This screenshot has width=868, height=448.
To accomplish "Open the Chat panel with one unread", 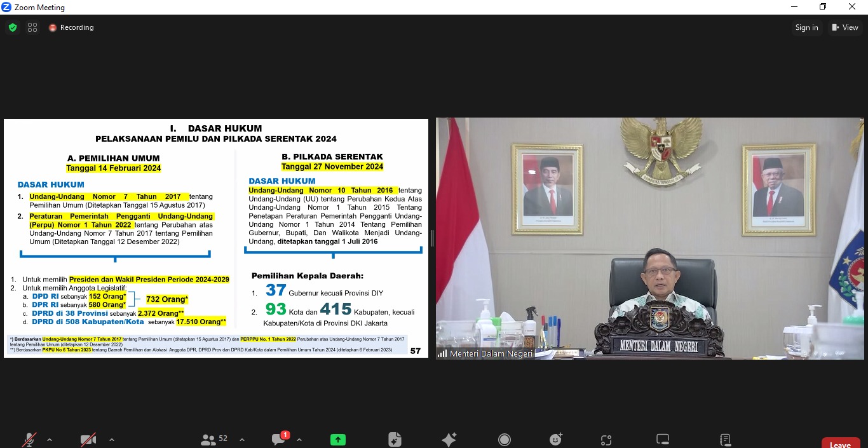I will point(279,439).
